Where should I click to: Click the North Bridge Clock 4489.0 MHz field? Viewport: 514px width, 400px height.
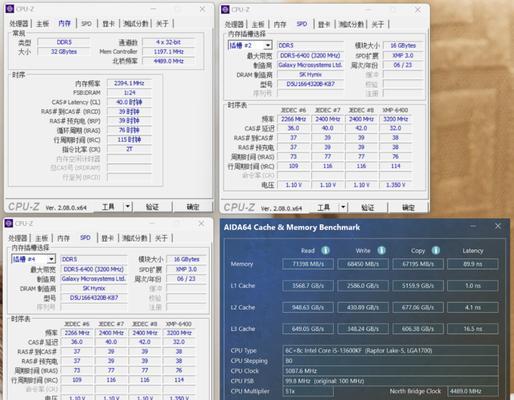tap(473, 391)
